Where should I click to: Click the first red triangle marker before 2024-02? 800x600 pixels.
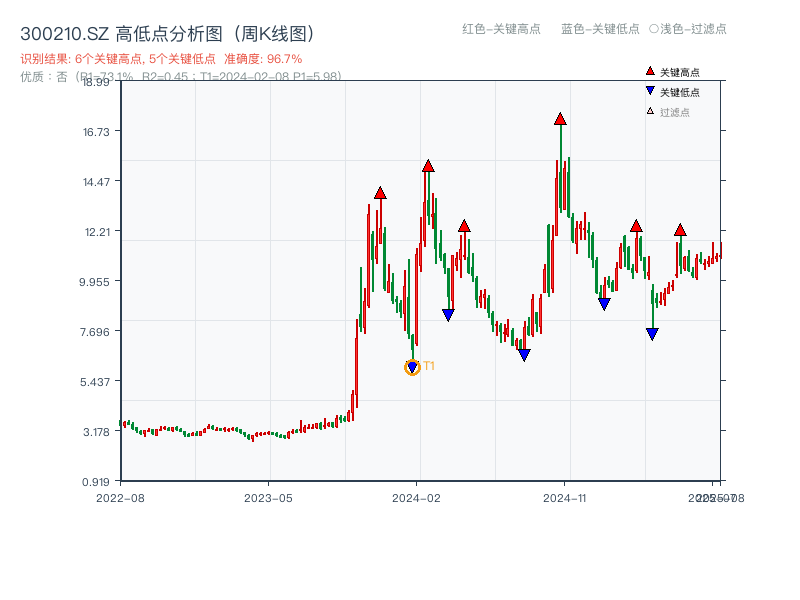[x=379, y=192]
